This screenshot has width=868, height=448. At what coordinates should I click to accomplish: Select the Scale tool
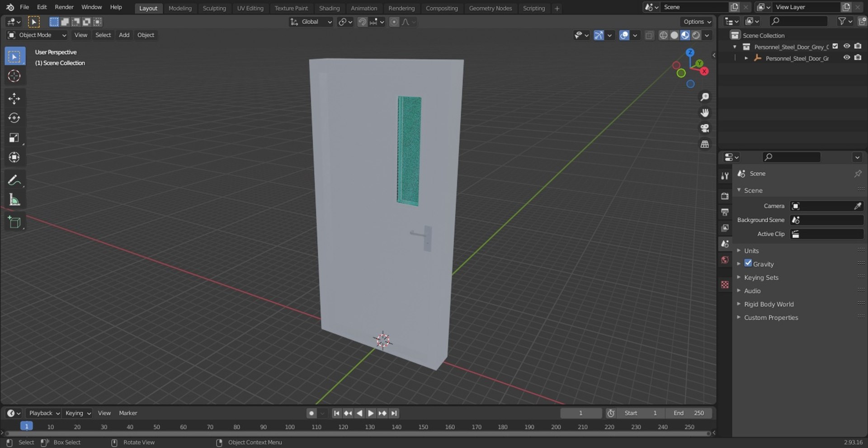point(14,137)
